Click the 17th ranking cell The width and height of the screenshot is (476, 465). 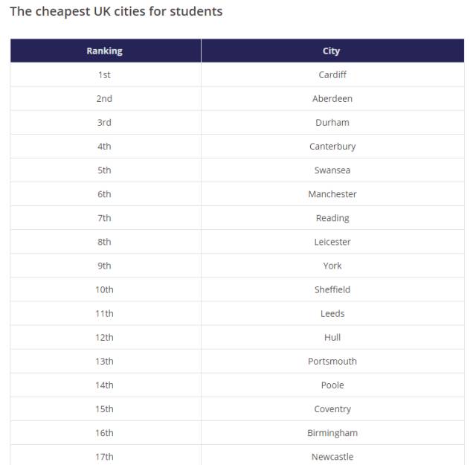click(x=104, y=457)
